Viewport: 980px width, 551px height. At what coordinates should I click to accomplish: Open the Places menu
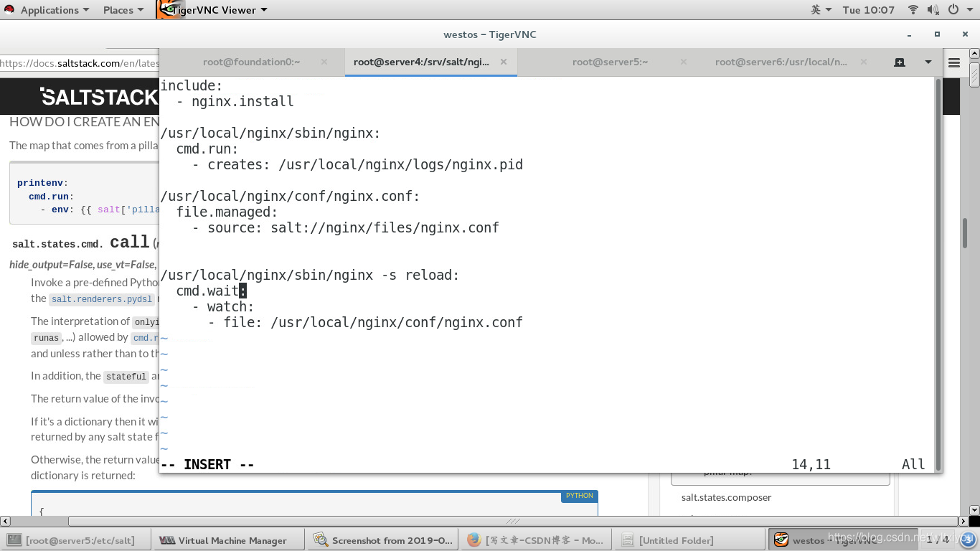click(123, 10)
